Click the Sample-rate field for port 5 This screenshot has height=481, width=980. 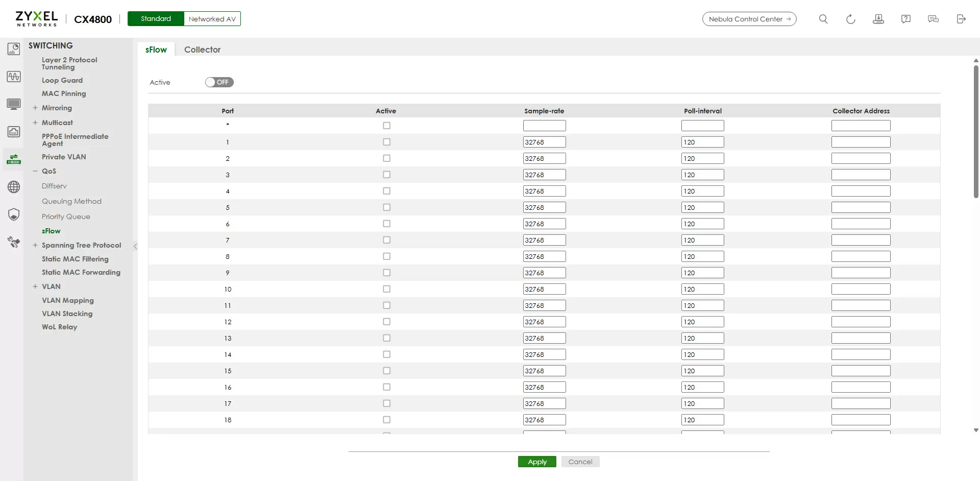click(x=544, y=207)
